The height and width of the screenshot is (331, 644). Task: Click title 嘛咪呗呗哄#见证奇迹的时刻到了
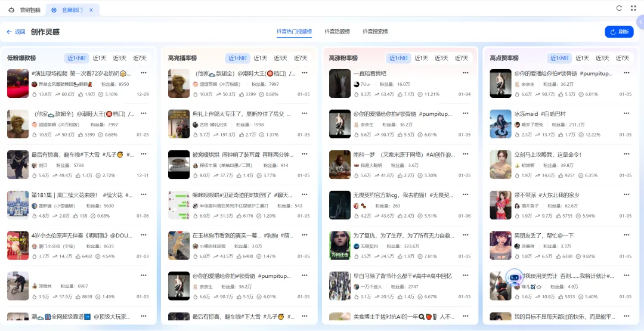click(x=242, y=194)
